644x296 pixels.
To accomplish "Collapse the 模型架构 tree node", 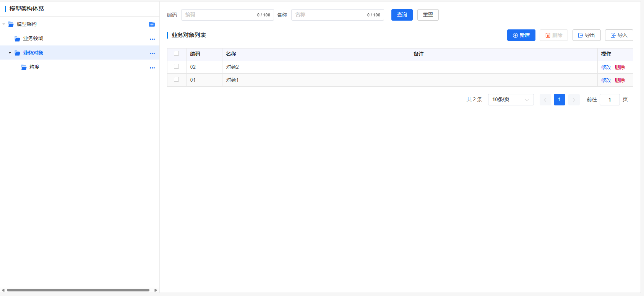I will coord(4,24).
